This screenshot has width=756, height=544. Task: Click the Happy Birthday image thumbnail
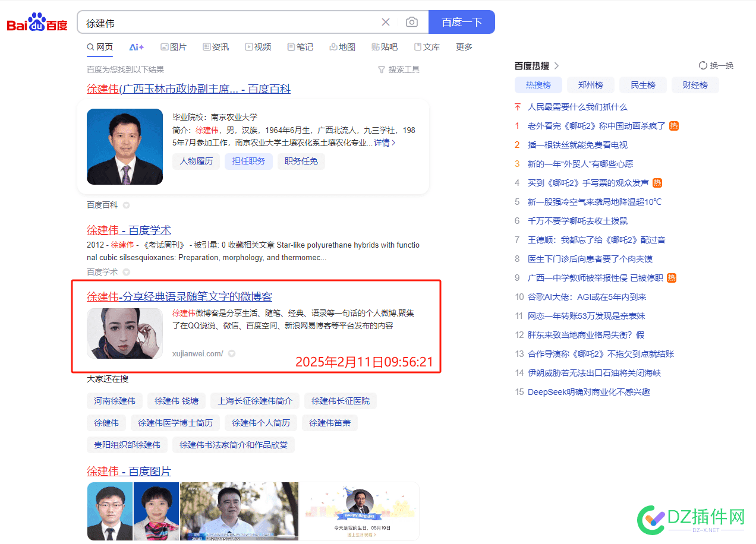click(360, 511)
